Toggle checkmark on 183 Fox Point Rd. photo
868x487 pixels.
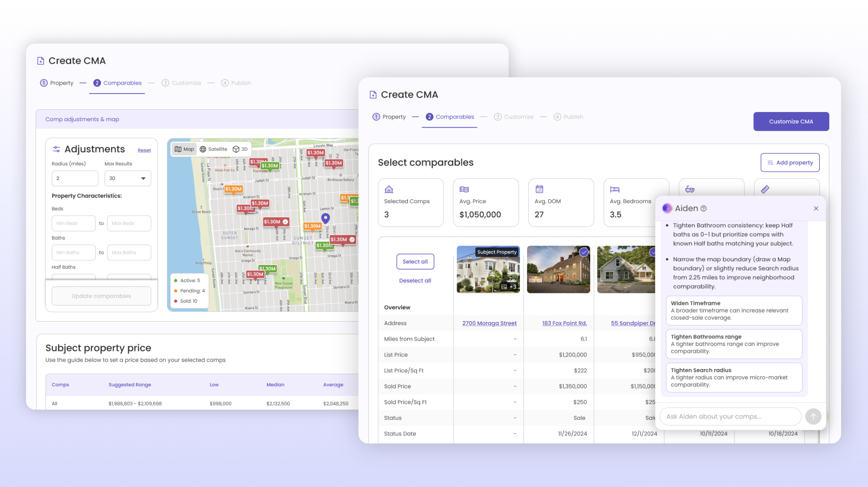pyautogui.click(x=584, y=252)
